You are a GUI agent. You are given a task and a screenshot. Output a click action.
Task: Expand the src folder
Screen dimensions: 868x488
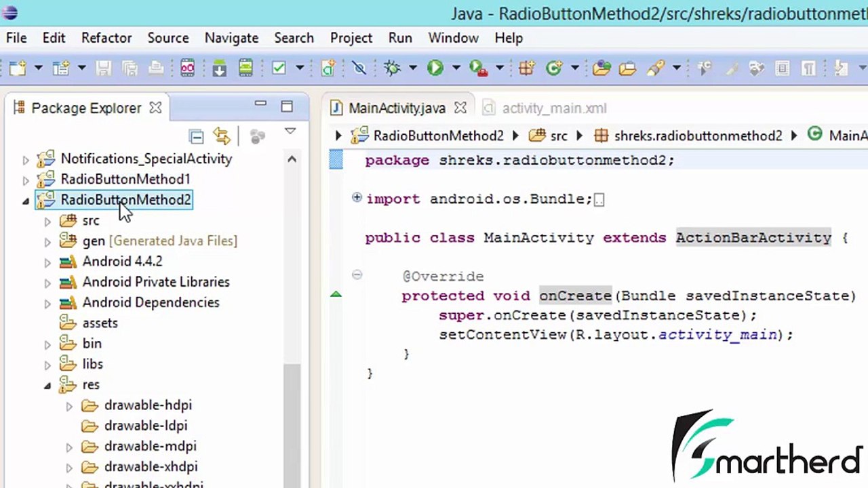click(x=47, y=222)
